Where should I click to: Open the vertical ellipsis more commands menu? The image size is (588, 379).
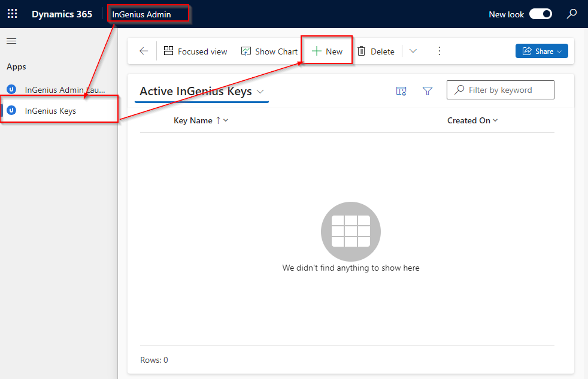pos(439,51)
